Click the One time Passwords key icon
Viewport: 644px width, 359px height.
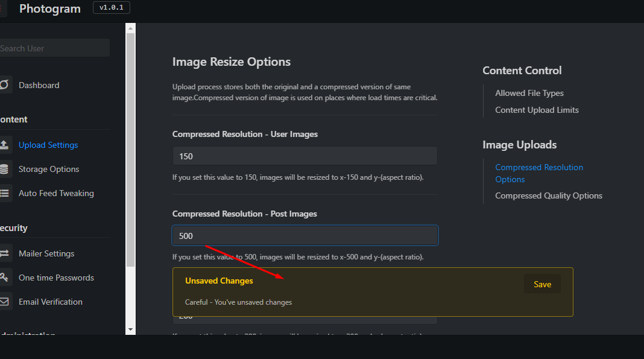pyautogui.click(x=4, y=278)
